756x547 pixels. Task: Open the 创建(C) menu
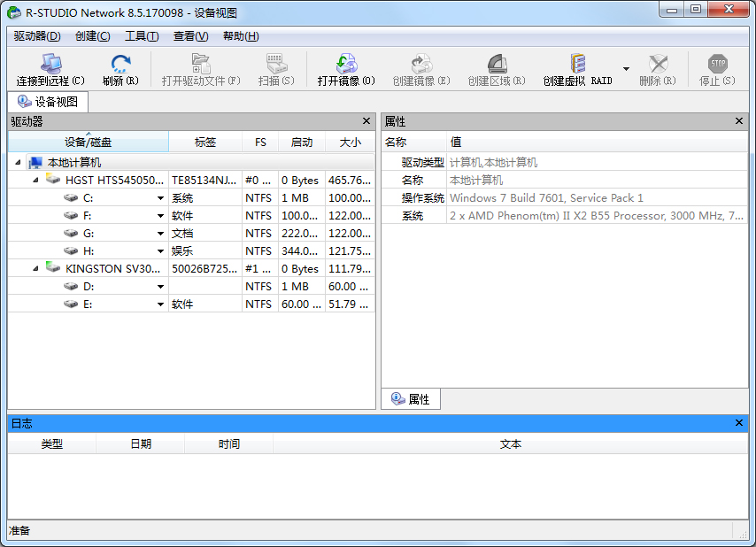pyautogui.click(x=93, y=36)
